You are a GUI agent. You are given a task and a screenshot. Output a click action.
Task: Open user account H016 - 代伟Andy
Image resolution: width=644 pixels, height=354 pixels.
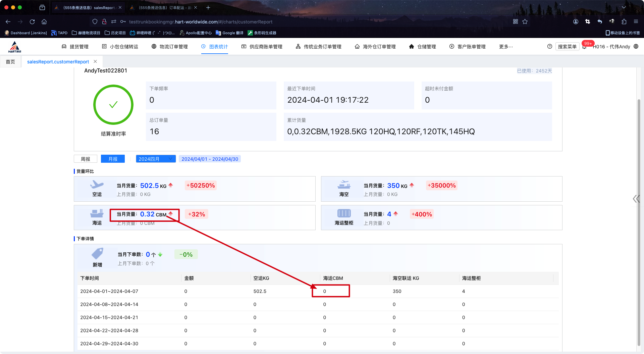point(611,47)
